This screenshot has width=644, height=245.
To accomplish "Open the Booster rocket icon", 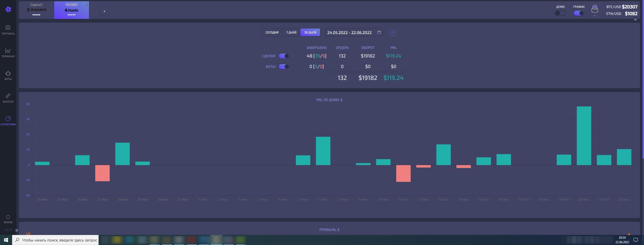I will pos(8,96).
